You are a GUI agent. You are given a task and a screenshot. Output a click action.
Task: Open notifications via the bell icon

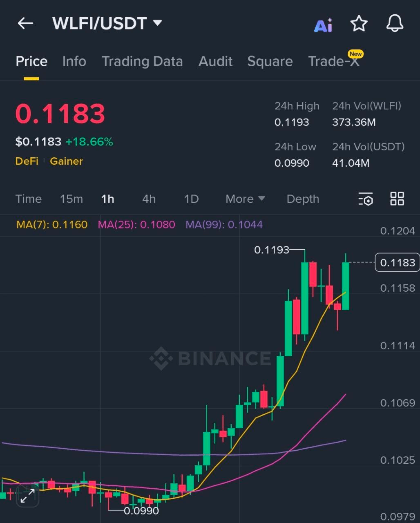click(394, 24)
